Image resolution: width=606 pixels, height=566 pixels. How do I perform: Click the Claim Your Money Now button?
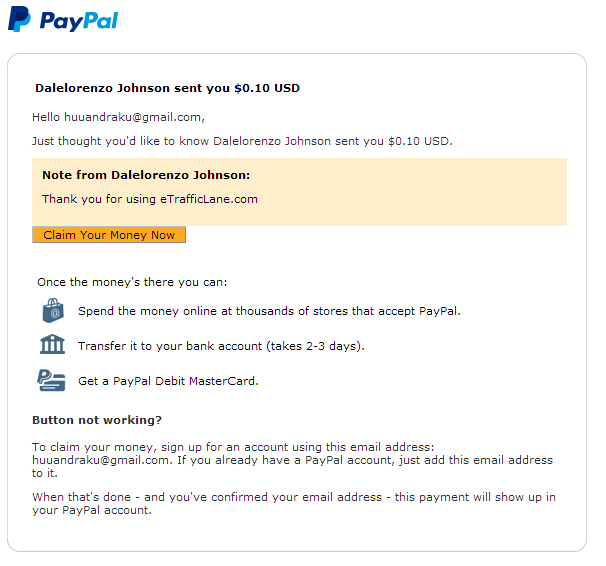tap(109, 235)
